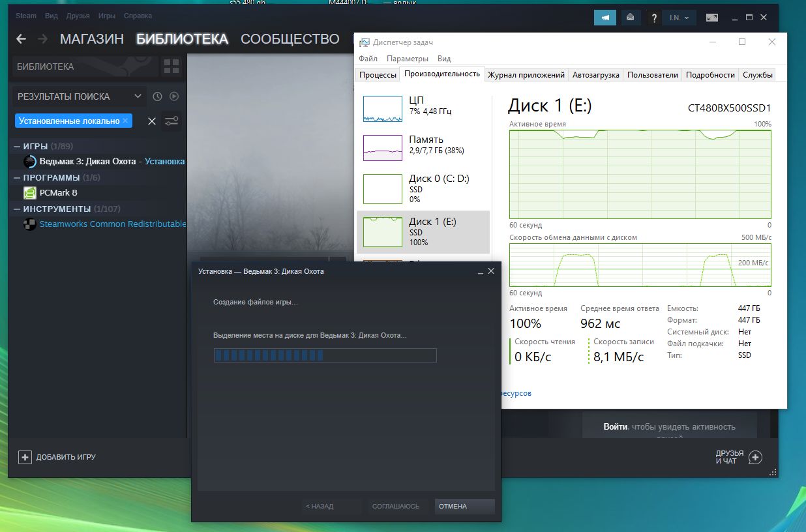Click the Steamworks Common Redistributables icon

point(30,224)
